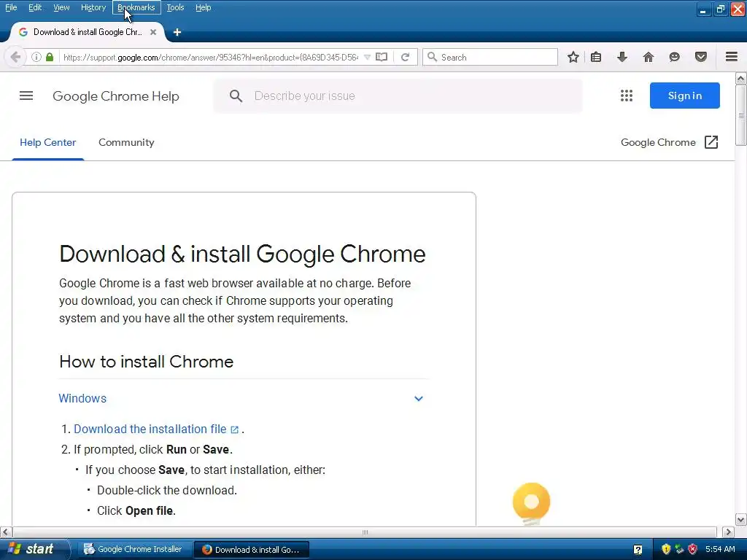Go to the home page icon
Viewport: 747px width, 560px height.
[x=648, y=57]
